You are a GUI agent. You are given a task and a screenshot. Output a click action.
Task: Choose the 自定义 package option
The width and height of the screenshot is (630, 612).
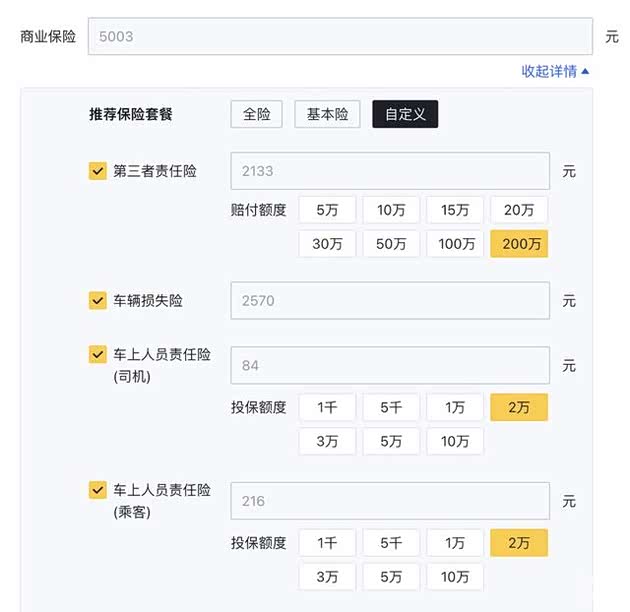[405, 114]
